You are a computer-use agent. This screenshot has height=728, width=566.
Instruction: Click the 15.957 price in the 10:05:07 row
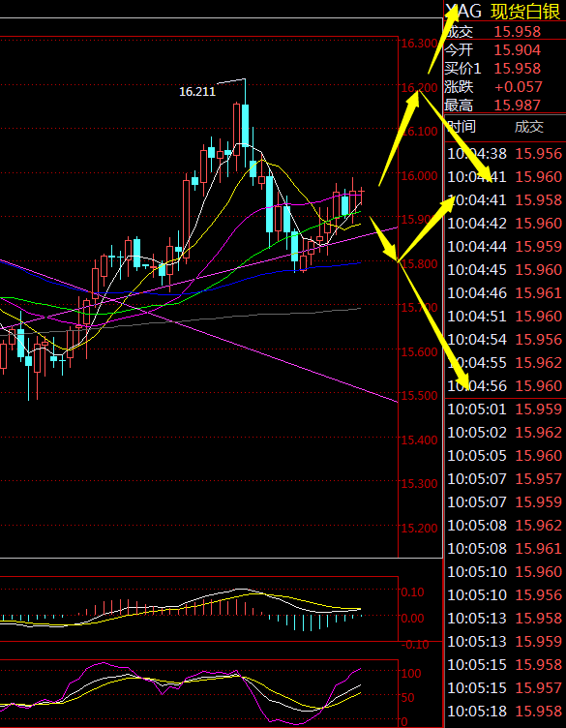click(x=539, y=478)
